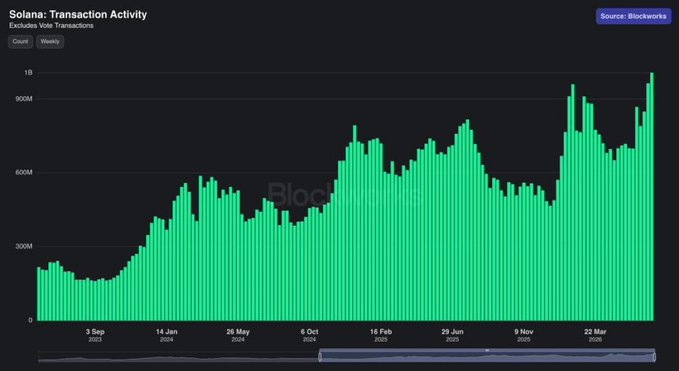The height and width of the screenshot is (371, 679).
Task: Open the Source: Blockworks badge
Action: (x=634, y=16)
